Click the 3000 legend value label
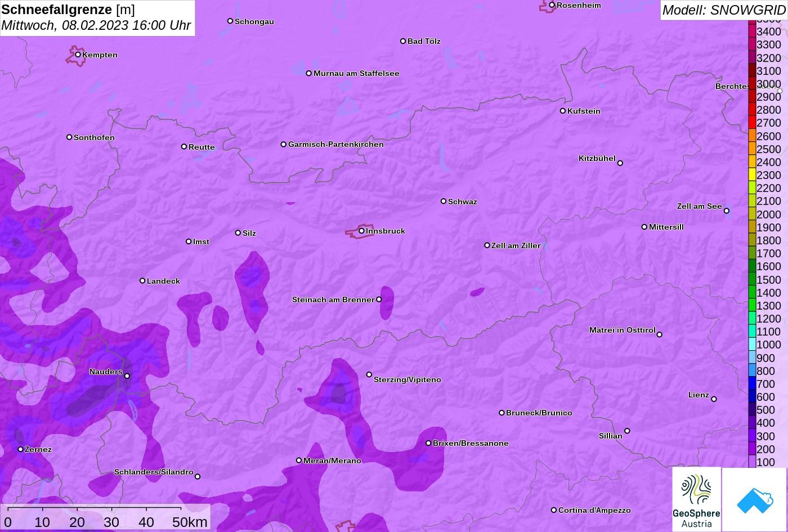The width and height of the screenshot is (788, 532). (769, 84)
